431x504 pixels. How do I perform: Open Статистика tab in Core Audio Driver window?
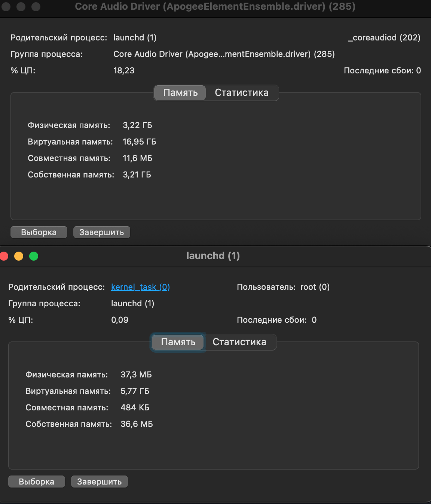(x=242, y=92)
